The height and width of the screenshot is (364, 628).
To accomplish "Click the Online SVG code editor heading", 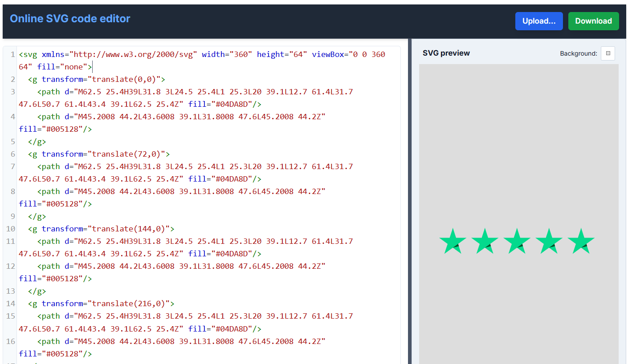I will tap(70, 18).
